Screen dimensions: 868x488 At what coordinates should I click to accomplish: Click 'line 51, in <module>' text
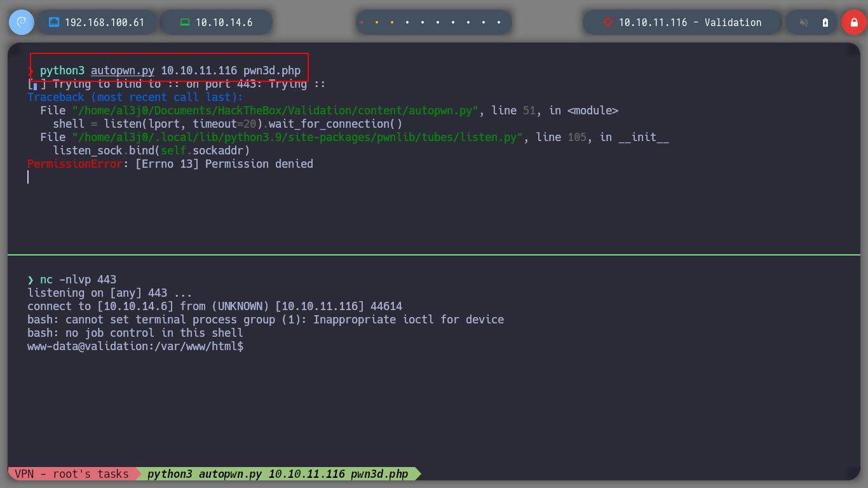[x=555, y=111]
